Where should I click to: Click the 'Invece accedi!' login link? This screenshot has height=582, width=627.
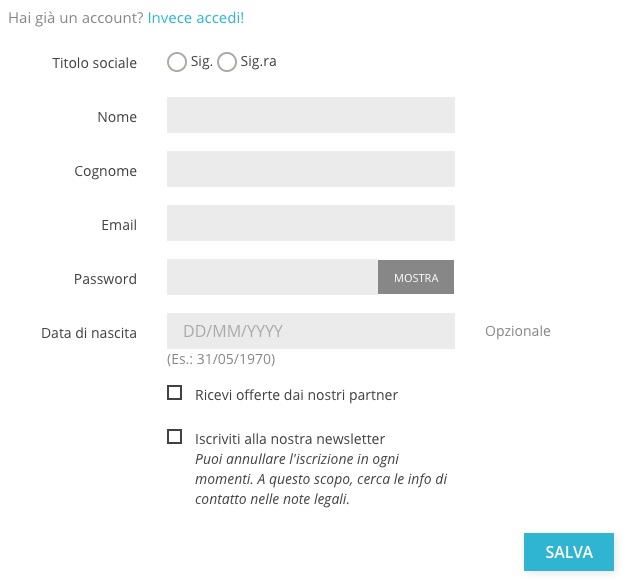[x=195, y=18]
